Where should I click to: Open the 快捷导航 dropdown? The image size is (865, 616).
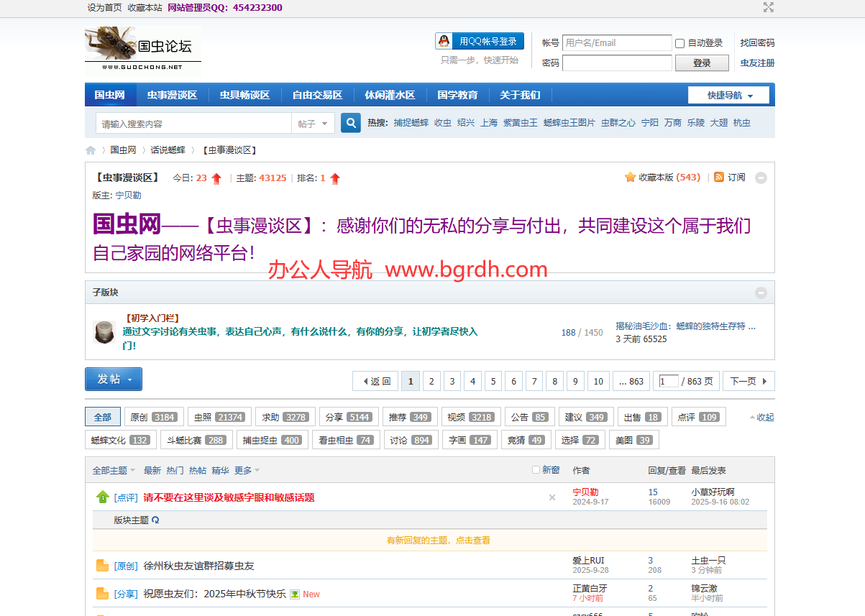click(x=728, y=95)
